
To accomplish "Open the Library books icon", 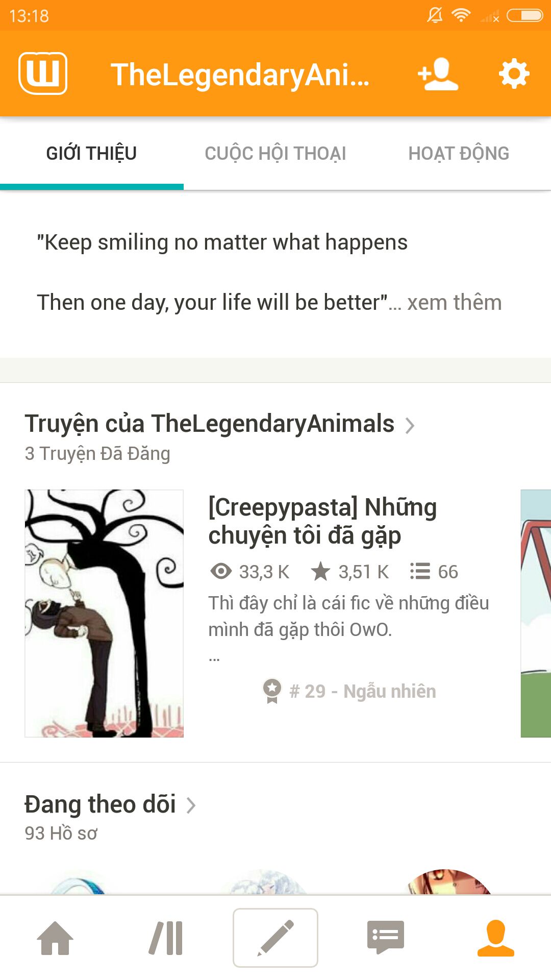I will (x=166, y=938).
